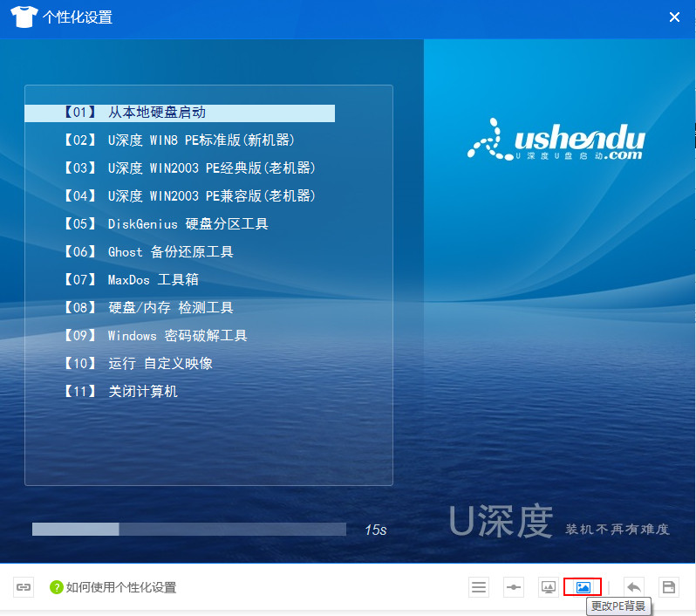Image resolution: width=696 pixels, height=616 pixels.
Task: Choose 【03】 WIN2003 PE经典版 entry
Action: 188,168
